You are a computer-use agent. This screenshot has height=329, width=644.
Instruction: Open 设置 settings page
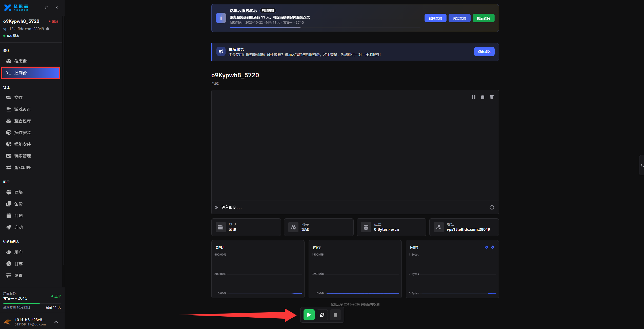pyautogui.click(x=31, y=275)
